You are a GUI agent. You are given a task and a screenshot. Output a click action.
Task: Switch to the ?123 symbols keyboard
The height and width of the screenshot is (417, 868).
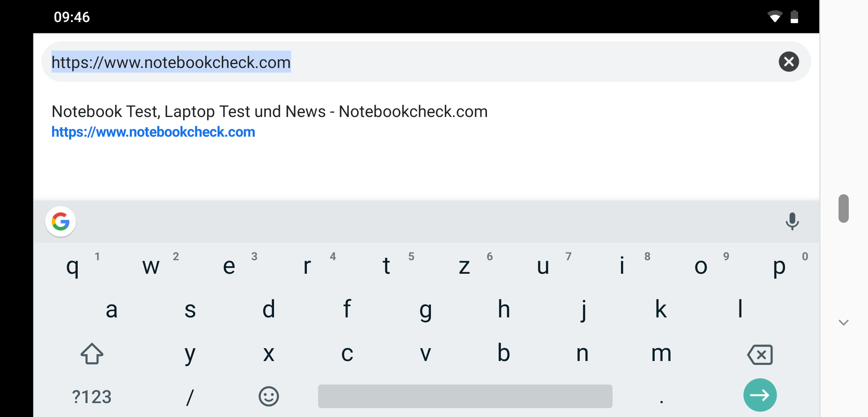tap(92, 397)
